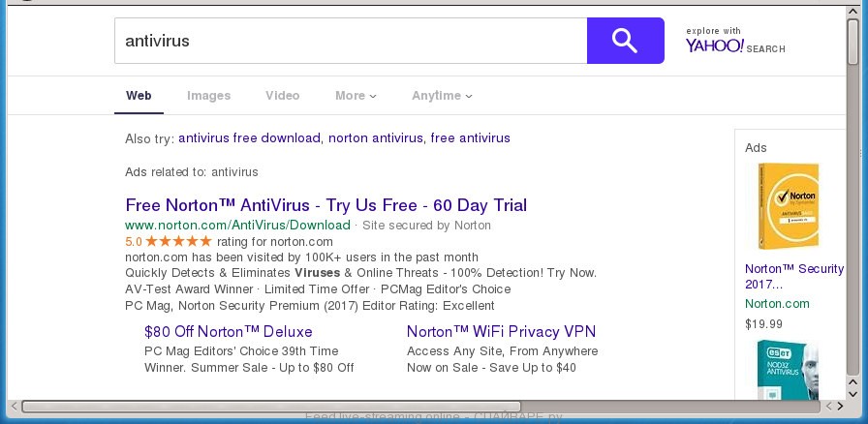The image size is (868, 424).
Task: Click 'Access Any Site, From Anywhere' text
Action: 502,351
